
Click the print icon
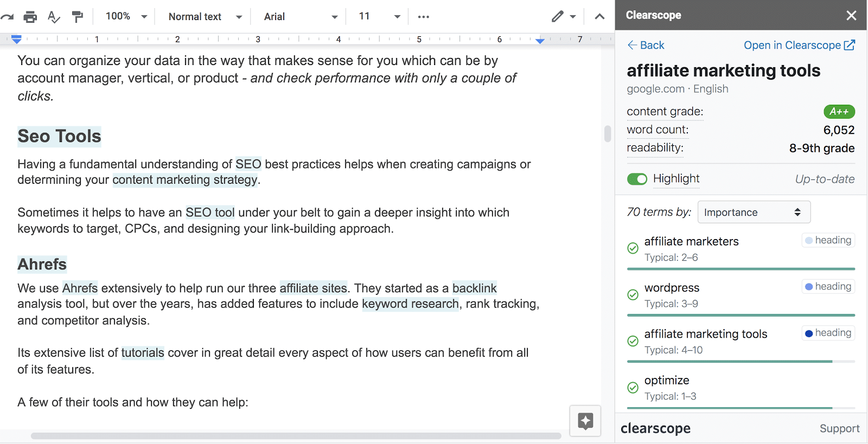point(30,17)
